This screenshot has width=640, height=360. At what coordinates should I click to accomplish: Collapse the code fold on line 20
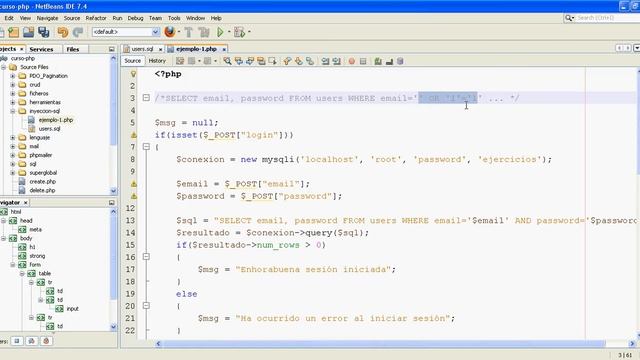[146, 306]
